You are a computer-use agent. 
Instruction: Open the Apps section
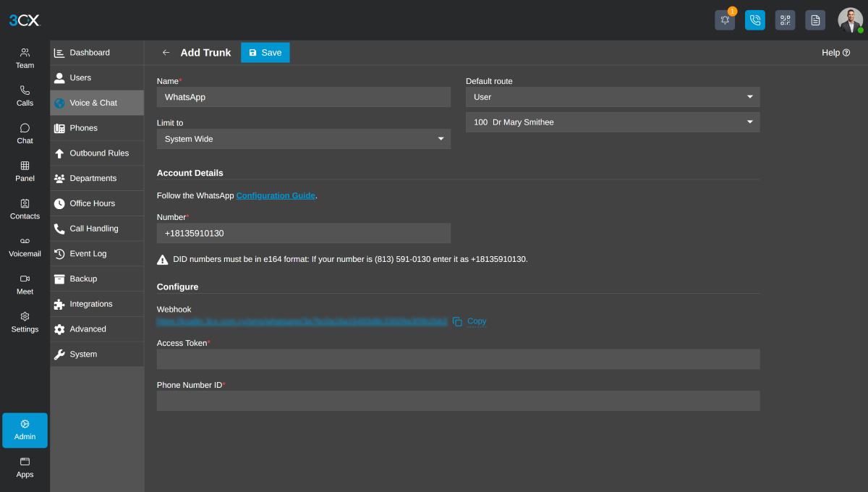(25, 467)
